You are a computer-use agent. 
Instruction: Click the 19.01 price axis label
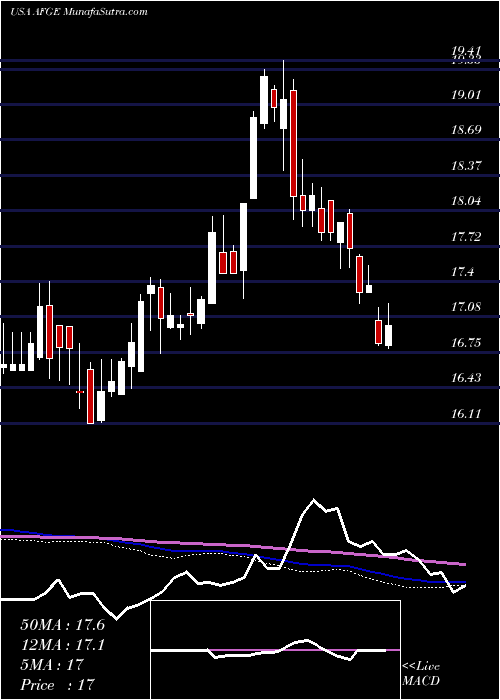point(467,95)
